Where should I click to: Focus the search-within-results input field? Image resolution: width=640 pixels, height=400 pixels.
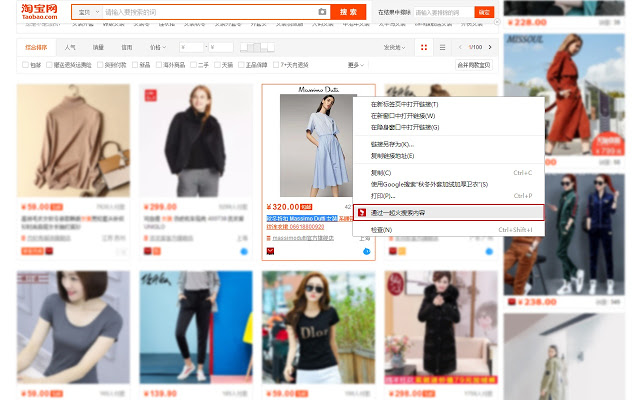tap(444, 12)
